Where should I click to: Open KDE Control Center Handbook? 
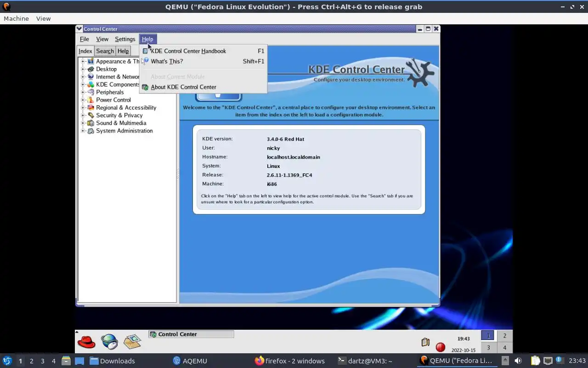point(203,51)
